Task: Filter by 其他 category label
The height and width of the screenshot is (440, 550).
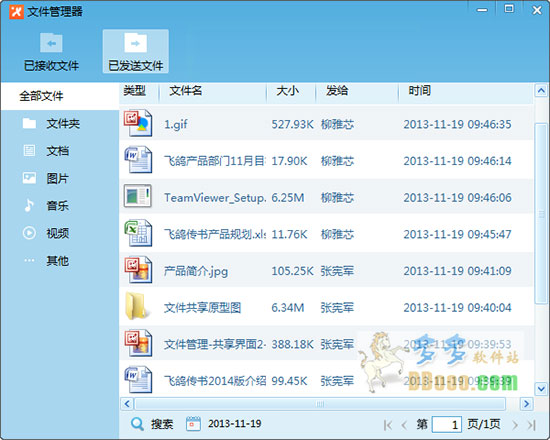Action: (x=58, y=260)
